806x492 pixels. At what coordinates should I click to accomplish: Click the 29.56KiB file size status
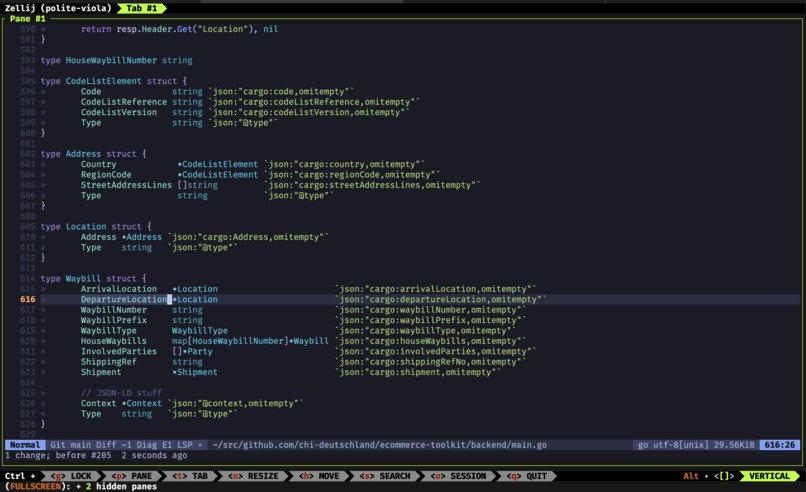(734, 445)
